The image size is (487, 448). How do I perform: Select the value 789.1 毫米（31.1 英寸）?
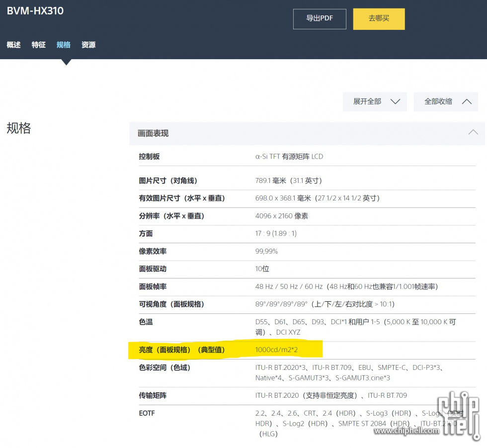pyautogui.click(x=289, y=180)
